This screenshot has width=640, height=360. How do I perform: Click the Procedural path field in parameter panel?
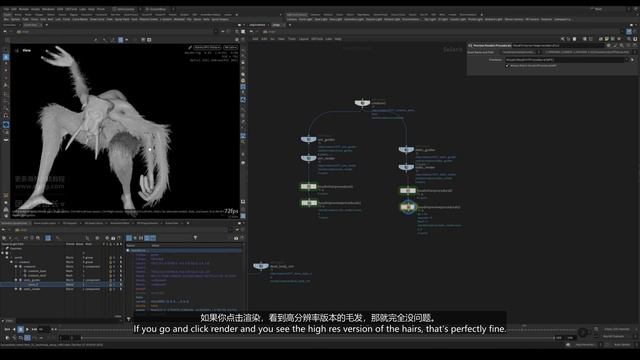click(x=564, y=60)
